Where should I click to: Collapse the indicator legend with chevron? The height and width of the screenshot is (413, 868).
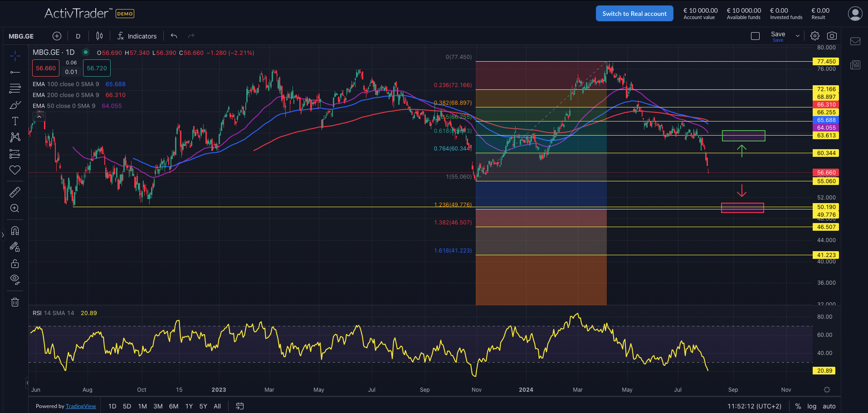click(x=39, y=117)
